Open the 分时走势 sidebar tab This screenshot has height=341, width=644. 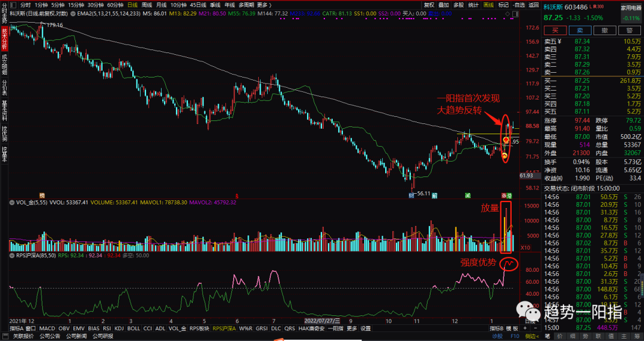click(x=4, y=13)
